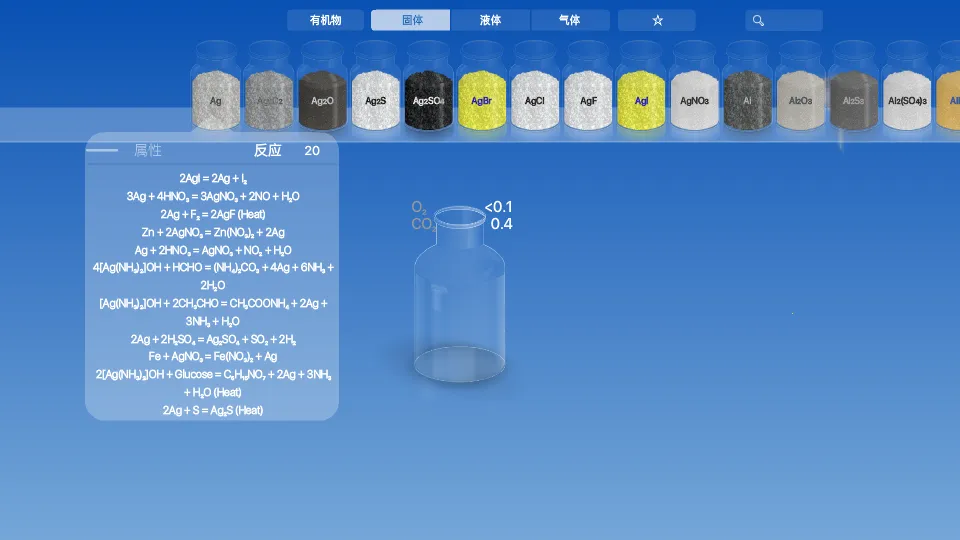Show the 反应 reactions list tab
Viewport: 960px width, 540px height.
tap(268, 151)
